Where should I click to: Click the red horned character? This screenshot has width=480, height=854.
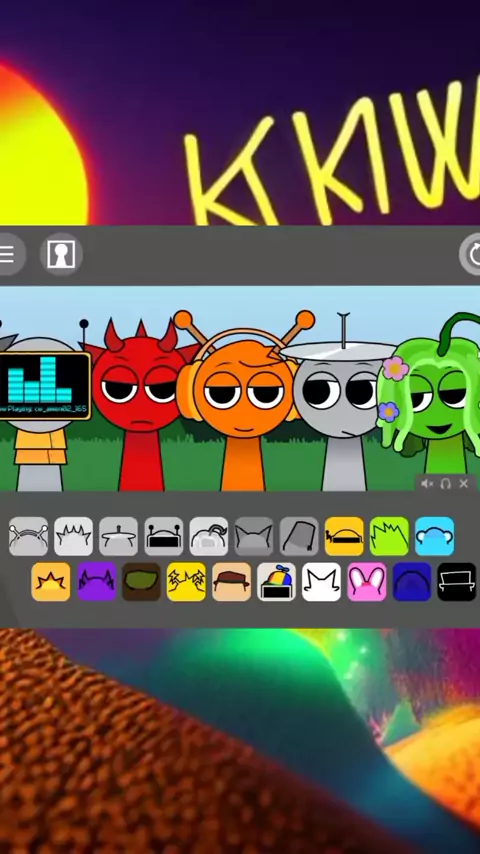[141, 403]
